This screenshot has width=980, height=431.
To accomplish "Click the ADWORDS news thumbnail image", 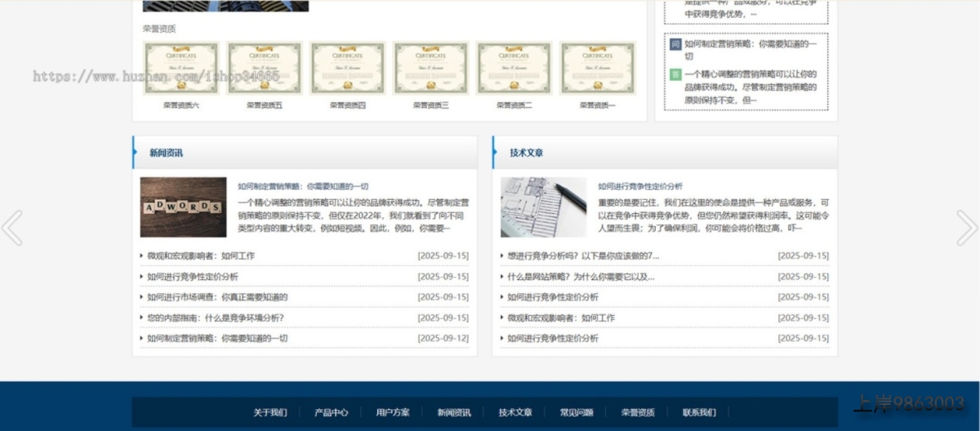I will [183, 207].
